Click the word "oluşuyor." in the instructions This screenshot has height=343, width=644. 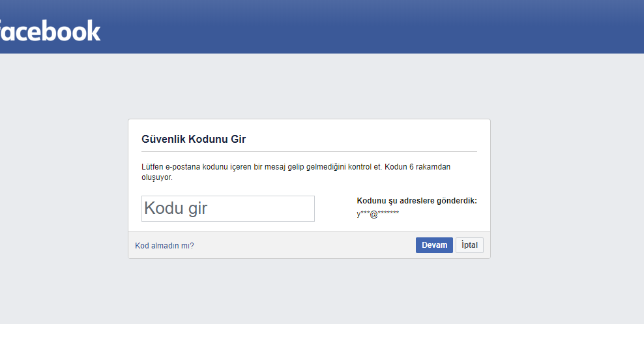pos(157,177)
